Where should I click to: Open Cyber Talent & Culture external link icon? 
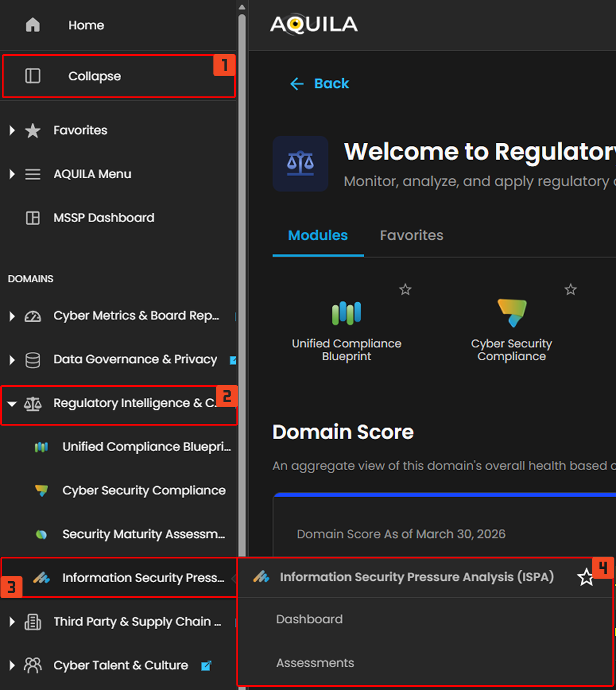pos(206,666)
